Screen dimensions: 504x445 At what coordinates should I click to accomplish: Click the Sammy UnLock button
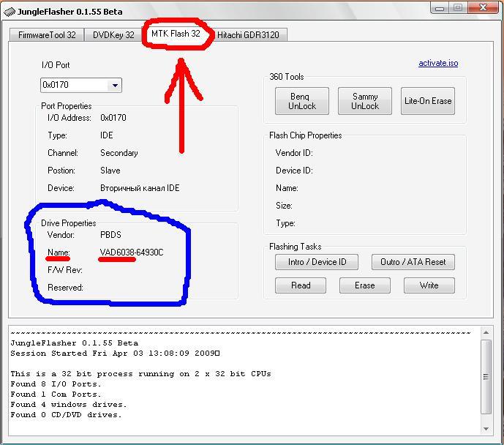[365, 101]
